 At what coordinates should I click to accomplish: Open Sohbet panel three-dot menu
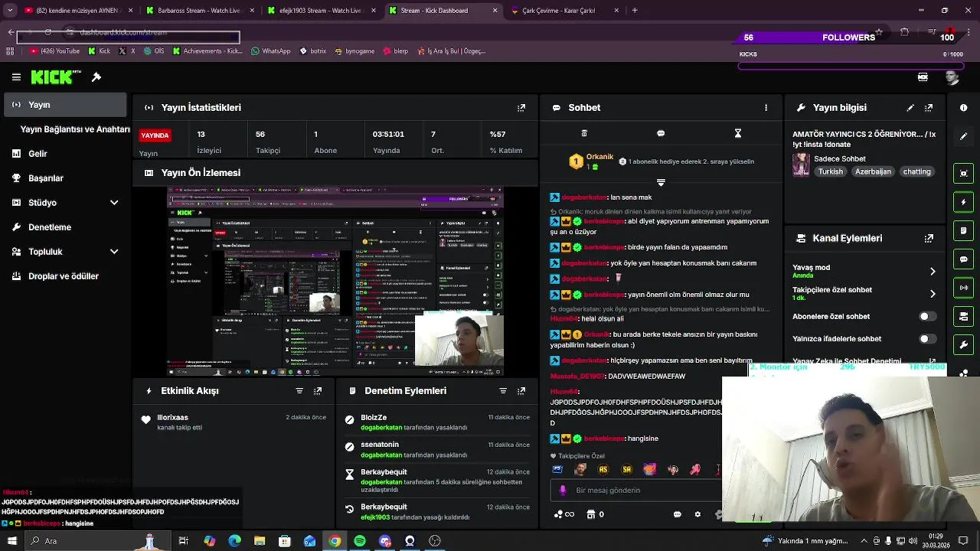click(x=766, y=108)
